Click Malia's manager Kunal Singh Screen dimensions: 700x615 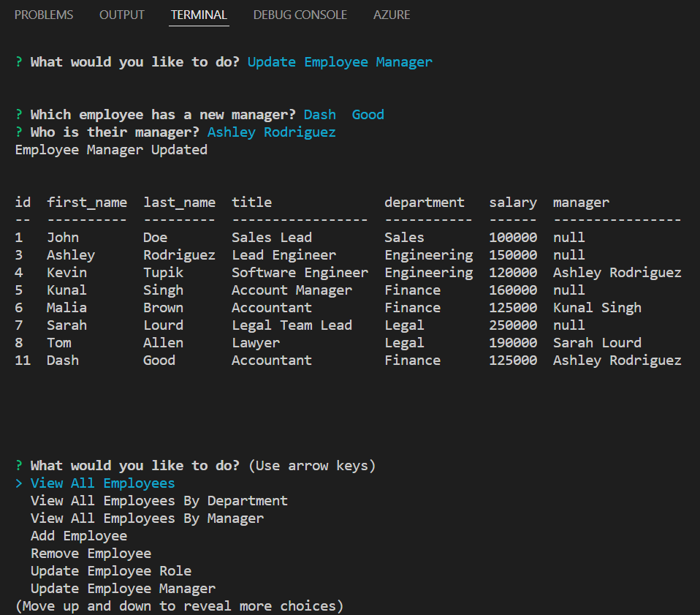click(597, 308)
